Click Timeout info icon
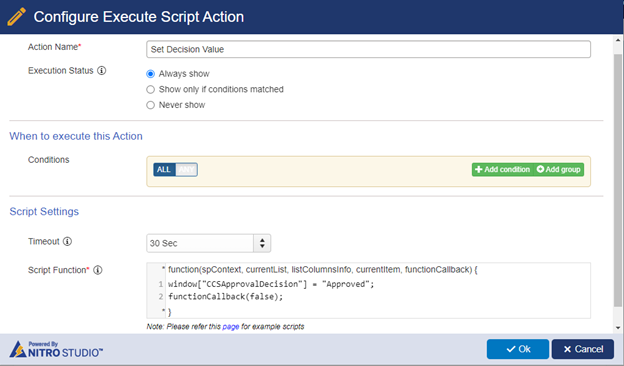Viewport: 624px width, 366px height. (x=68, y=241)
